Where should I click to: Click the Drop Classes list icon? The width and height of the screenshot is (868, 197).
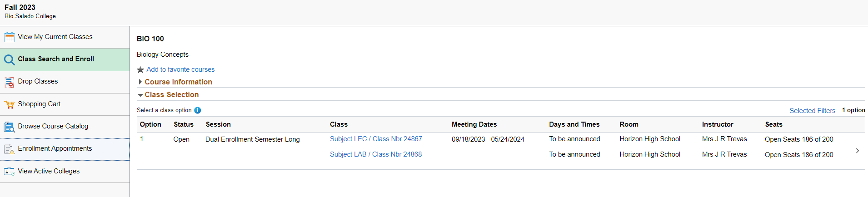[x=9, y=82]
